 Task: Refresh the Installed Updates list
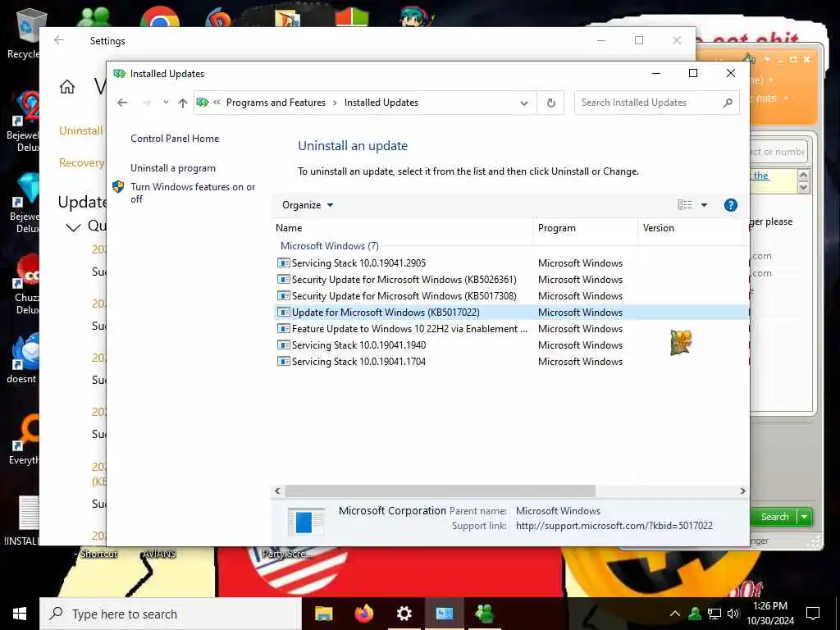(550, 103)
